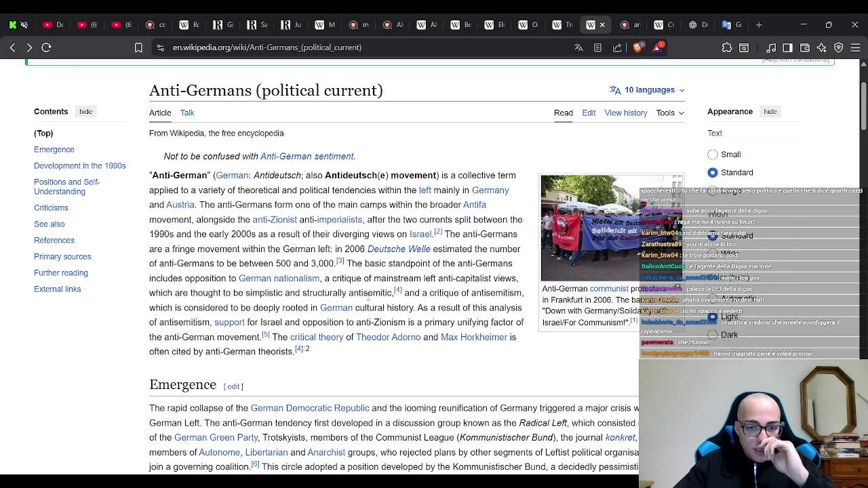Follow the Max Horkheimer link

click(x=474, y=338)
